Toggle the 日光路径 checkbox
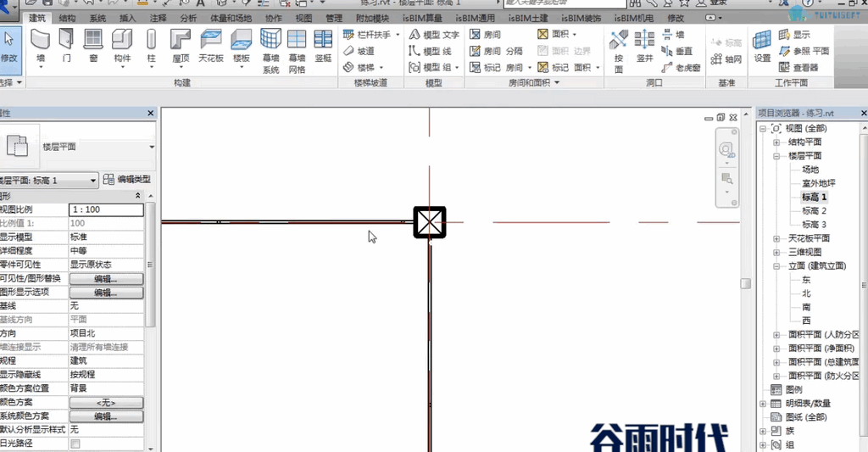This screenshot has width=868, height=452. pyautogui.click(x=75, y=444)
